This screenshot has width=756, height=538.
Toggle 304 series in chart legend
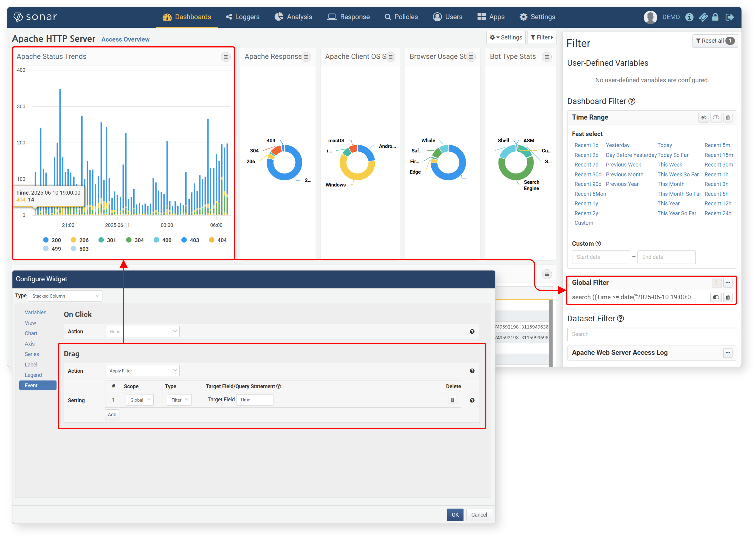[x=135, y=240]
